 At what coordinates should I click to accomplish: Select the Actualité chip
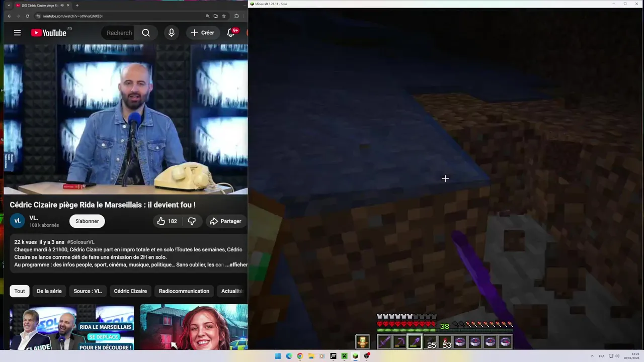232,291
